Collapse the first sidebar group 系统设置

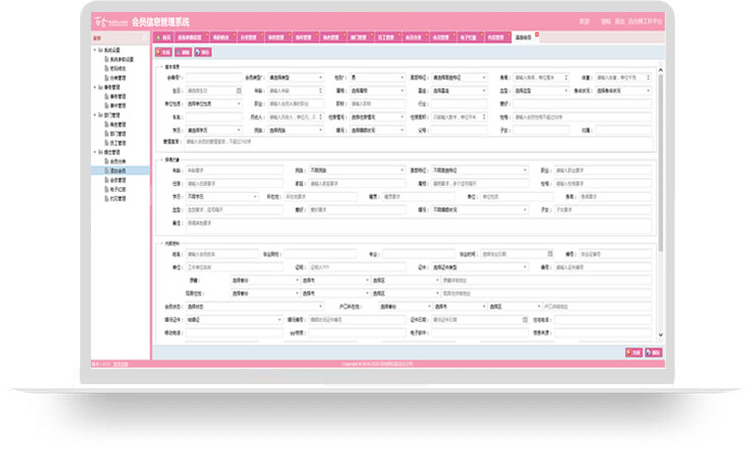(95, 49)
